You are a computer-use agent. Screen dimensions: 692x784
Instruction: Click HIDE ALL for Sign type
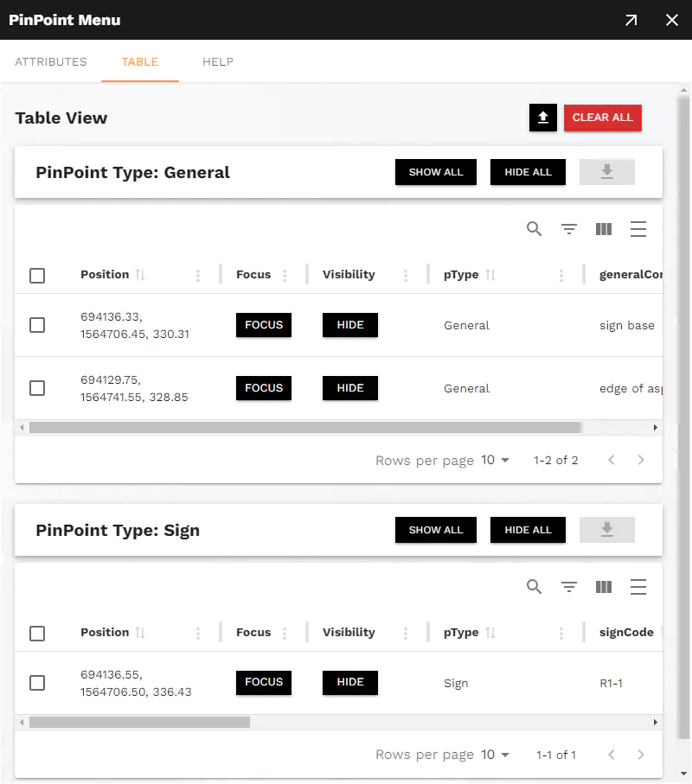[x=528, y=530]
